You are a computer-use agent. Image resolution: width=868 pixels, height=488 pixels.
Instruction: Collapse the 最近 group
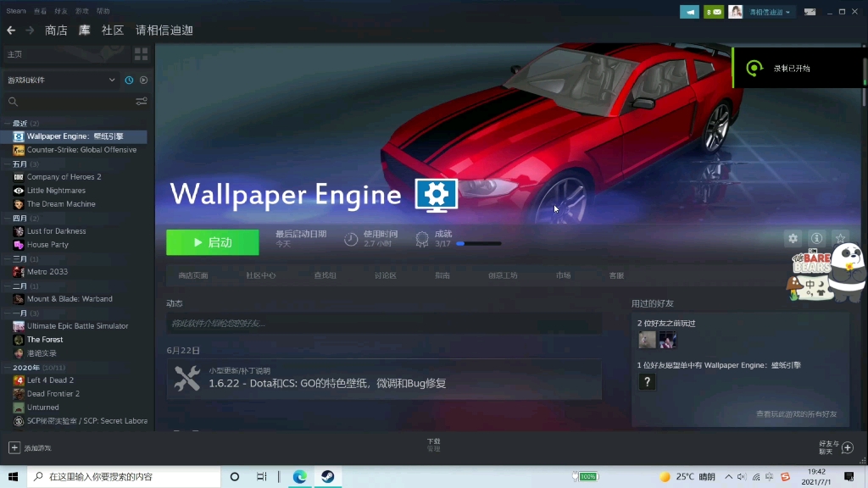pyautogui.click(x=8, y=124)
